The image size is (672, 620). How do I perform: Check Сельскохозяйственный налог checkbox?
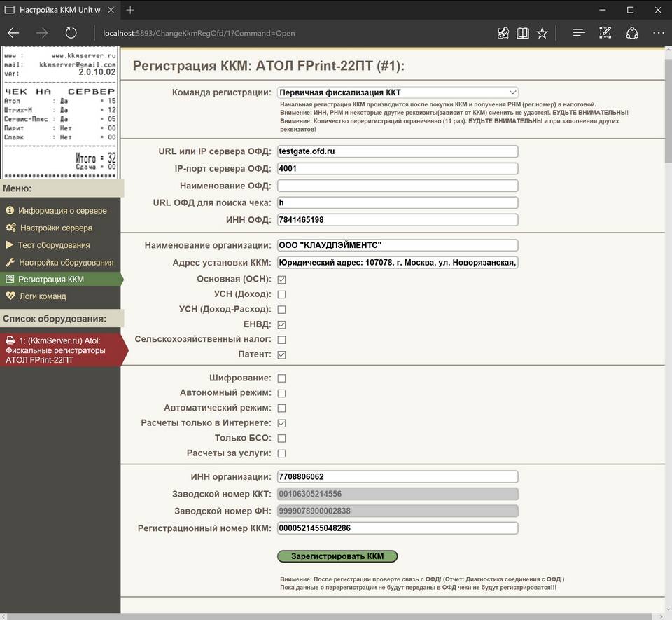(281, 340)
